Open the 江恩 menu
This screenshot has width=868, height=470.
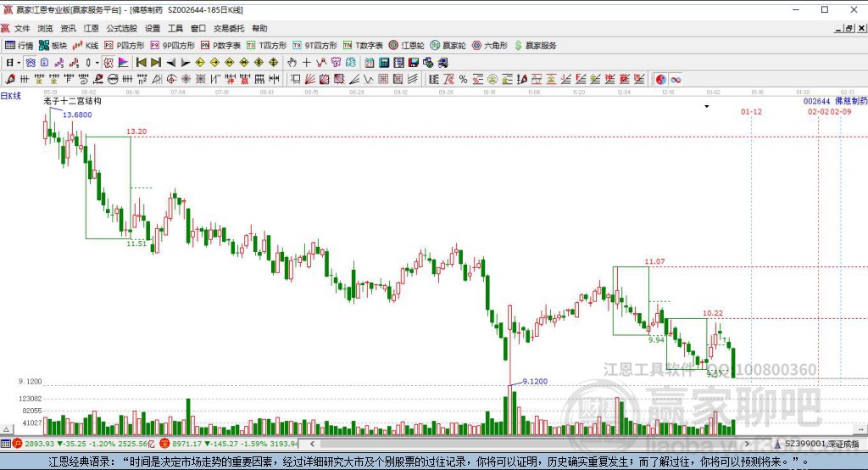click(x=92, y=28)
